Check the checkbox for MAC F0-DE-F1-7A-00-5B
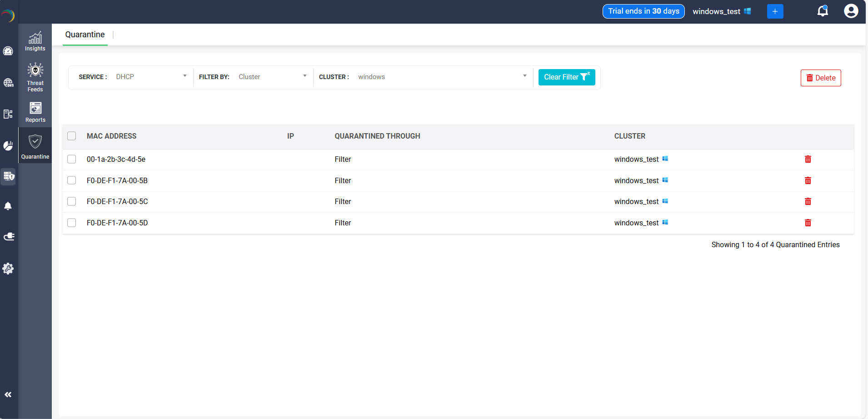The height and width of the screenshot is (419, 868). [71, 180]
